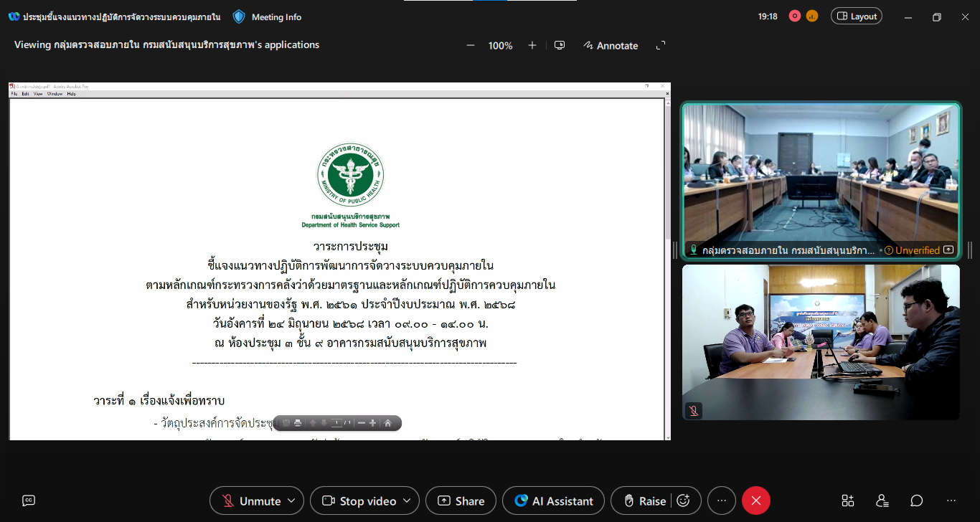Toggle full-screen view of shared content
980x522 pixels.
point(661,45)
